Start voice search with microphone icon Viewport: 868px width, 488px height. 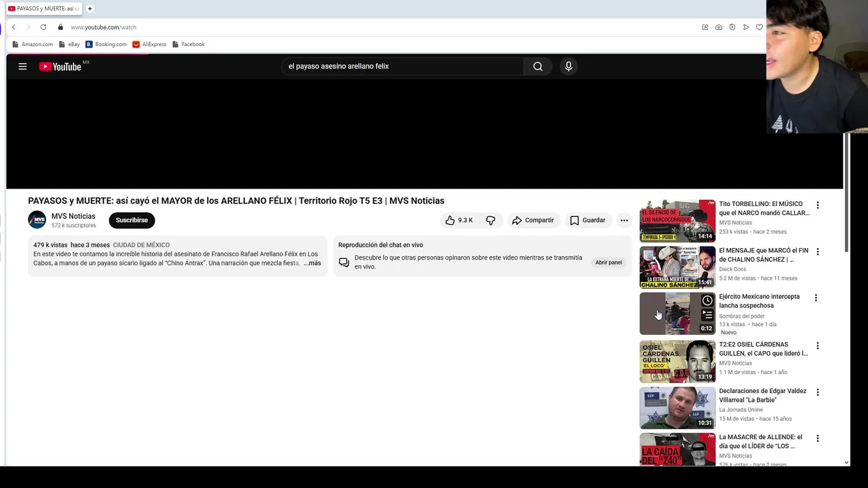click(568, 66)
